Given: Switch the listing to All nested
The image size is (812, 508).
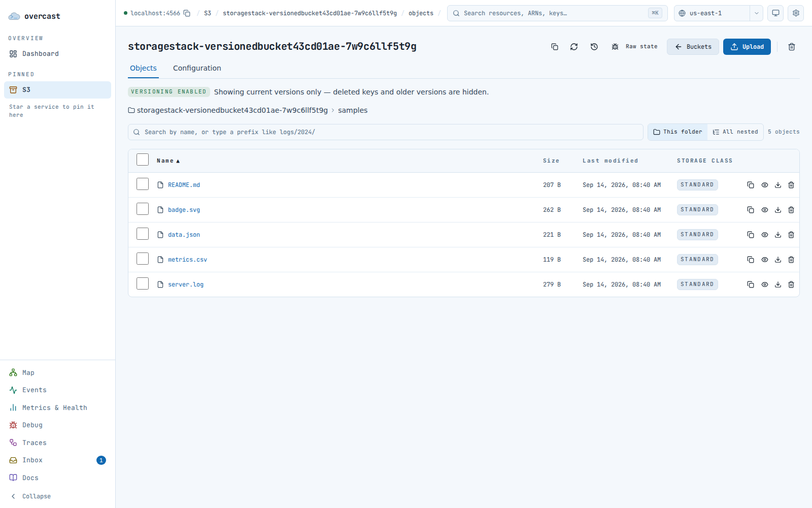Looking at the screenshot, I should [x=735, y=132].
